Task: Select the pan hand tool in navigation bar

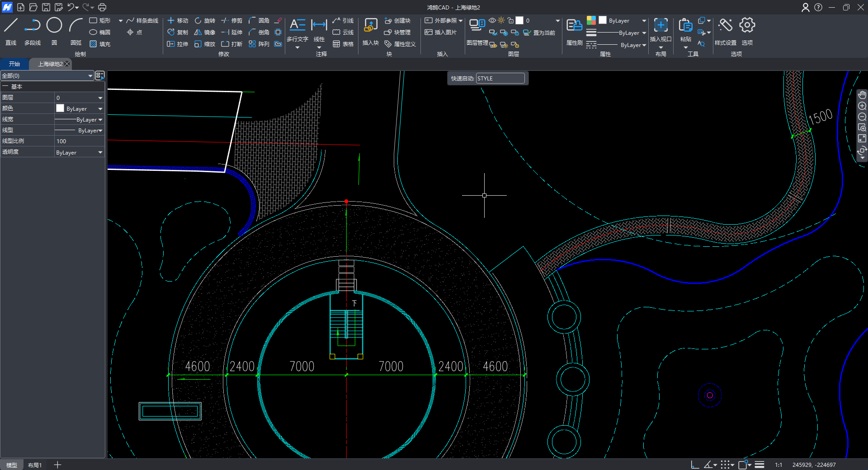Action: pos(862,95)
